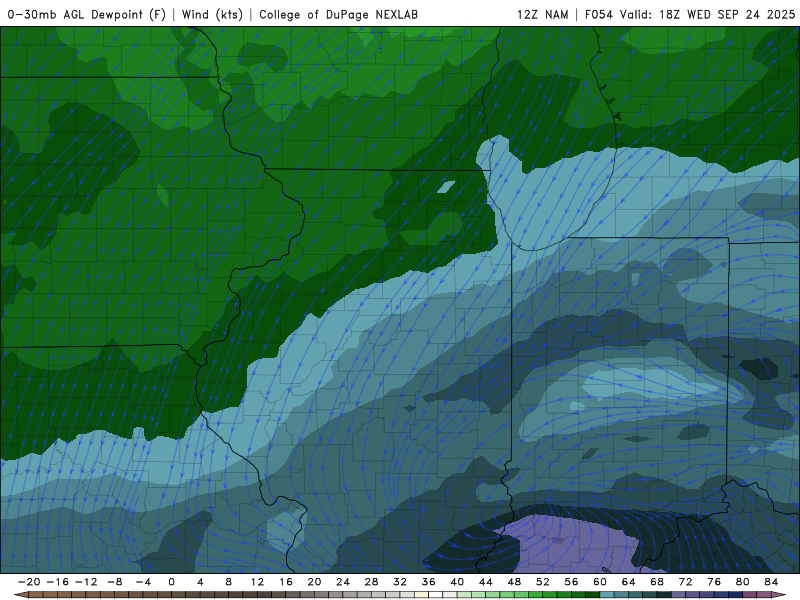Select the -4 legend value

143,582
